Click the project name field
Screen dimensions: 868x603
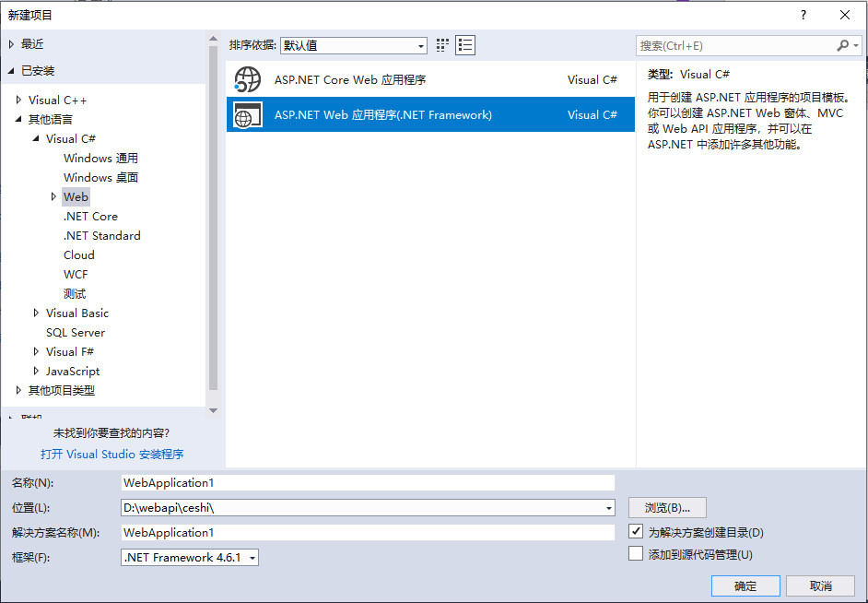point(368,483)
